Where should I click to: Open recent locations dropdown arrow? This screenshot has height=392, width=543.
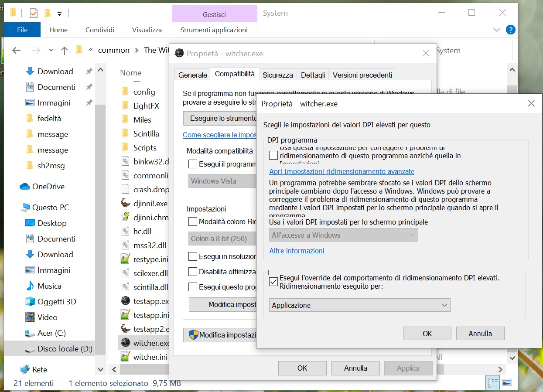[51, 51]
